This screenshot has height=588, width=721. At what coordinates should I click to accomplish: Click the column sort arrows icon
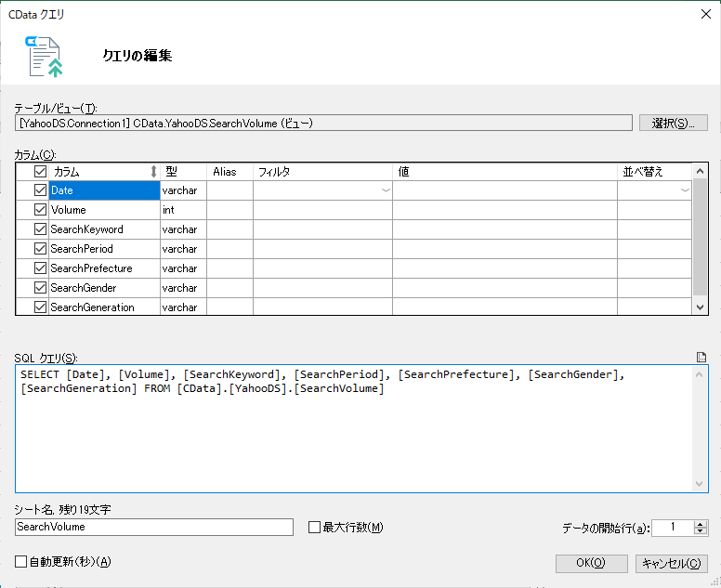coord(153,172)
